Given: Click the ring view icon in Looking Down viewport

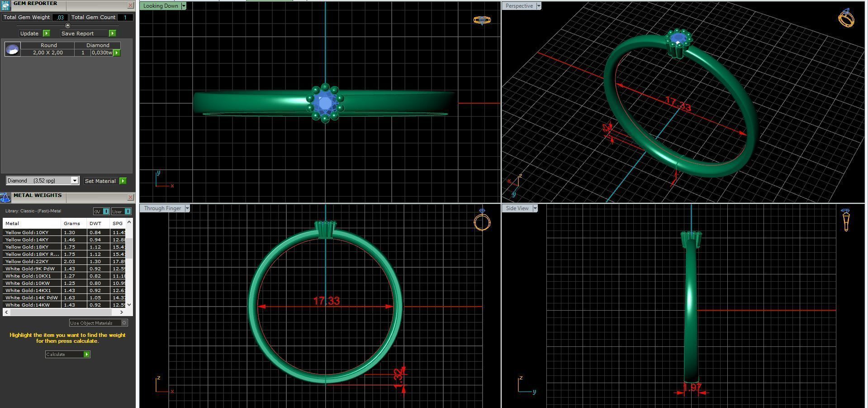Looking at the screenshot, I should tap(482, 20).
